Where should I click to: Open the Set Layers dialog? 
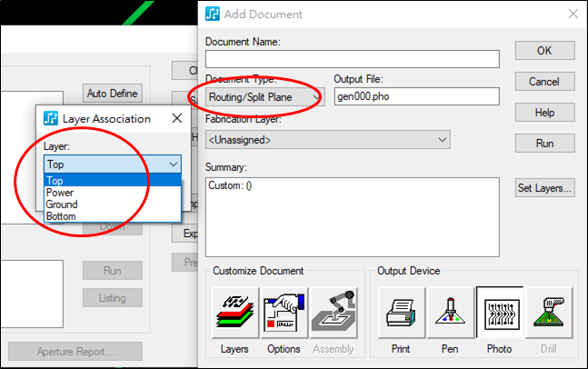tap(543, 189)
